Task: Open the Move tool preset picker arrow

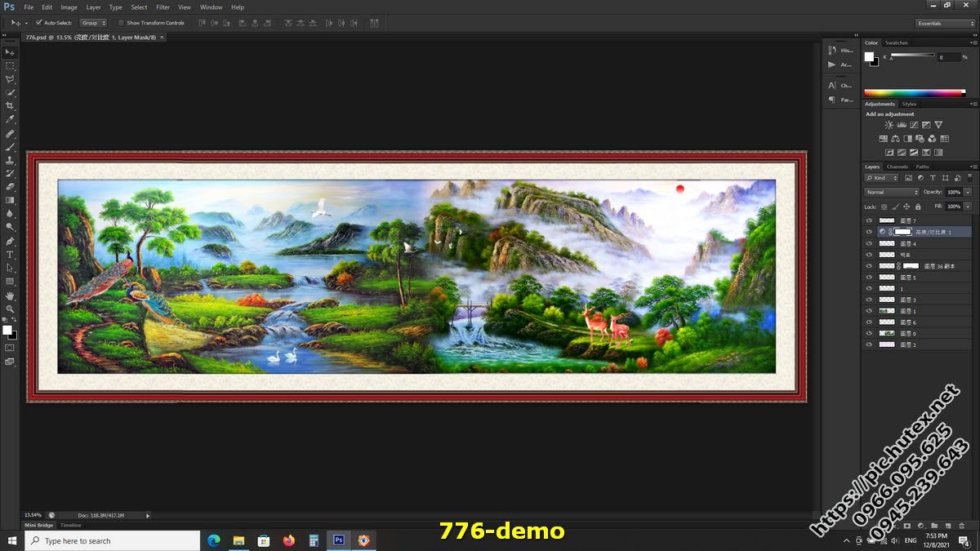Action: pyautogui.click(x=26, y=23)
